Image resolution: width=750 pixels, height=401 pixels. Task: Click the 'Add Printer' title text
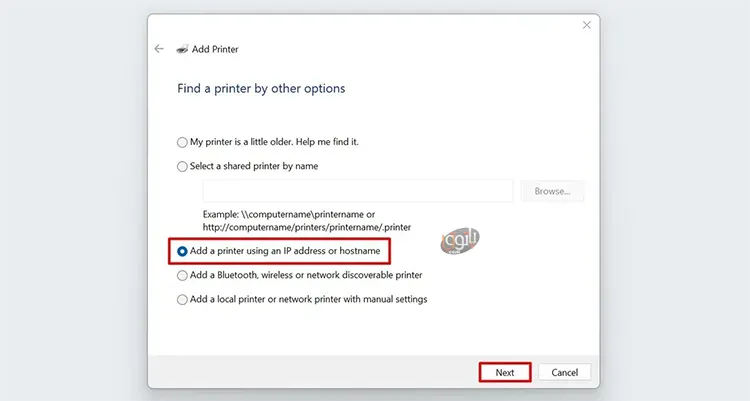click(215, 49)
